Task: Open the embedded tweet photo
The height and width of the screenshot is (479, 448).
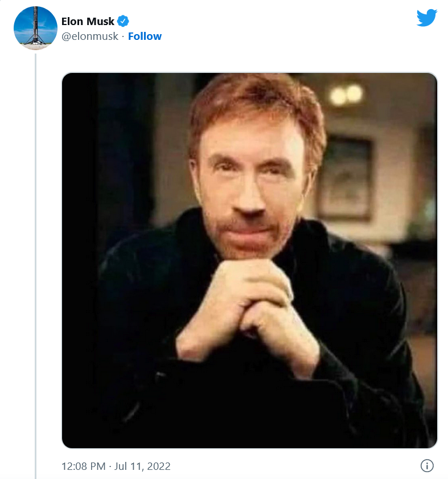Action: click(249, 260)
